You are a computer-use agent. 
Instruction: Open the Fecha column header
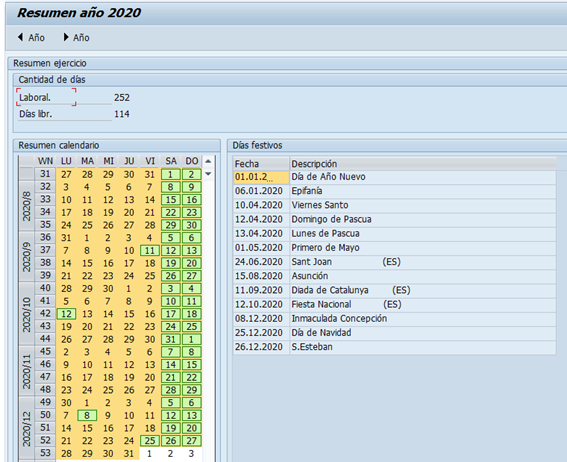[x=261, y=164]
